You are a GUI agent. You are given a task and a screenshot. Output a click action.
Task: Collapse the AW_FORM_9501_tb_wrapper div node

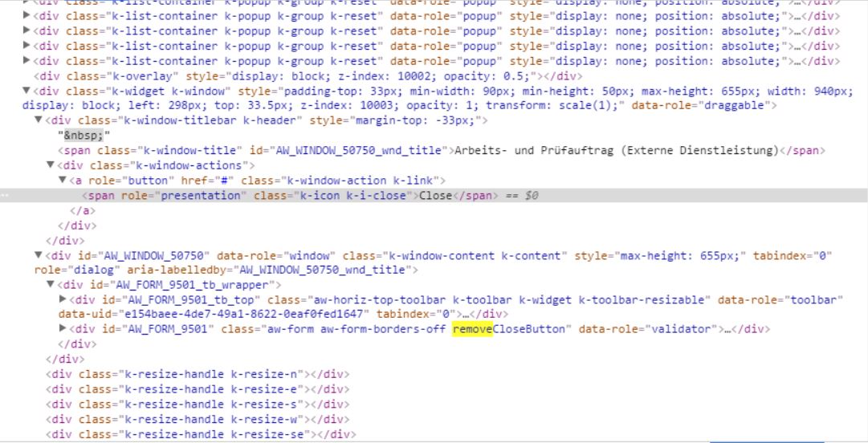(x=51, y=284)
